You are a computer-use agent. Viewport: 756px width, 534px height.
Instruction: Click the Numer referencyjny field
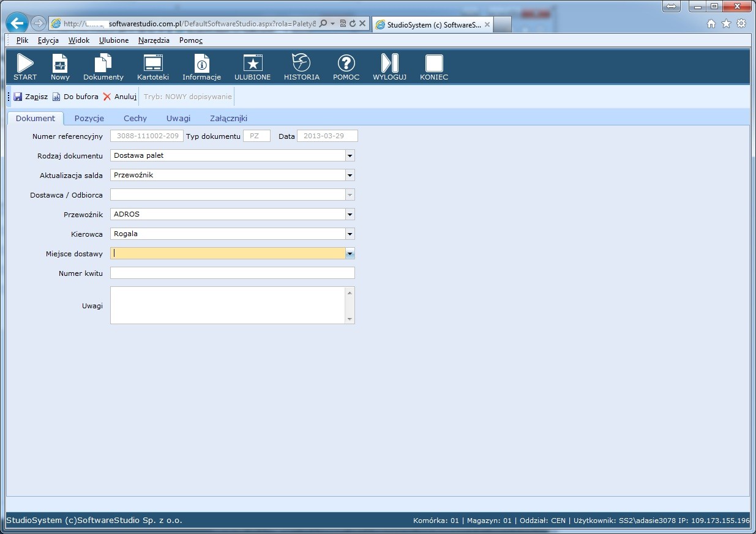[x=147, y=136]
